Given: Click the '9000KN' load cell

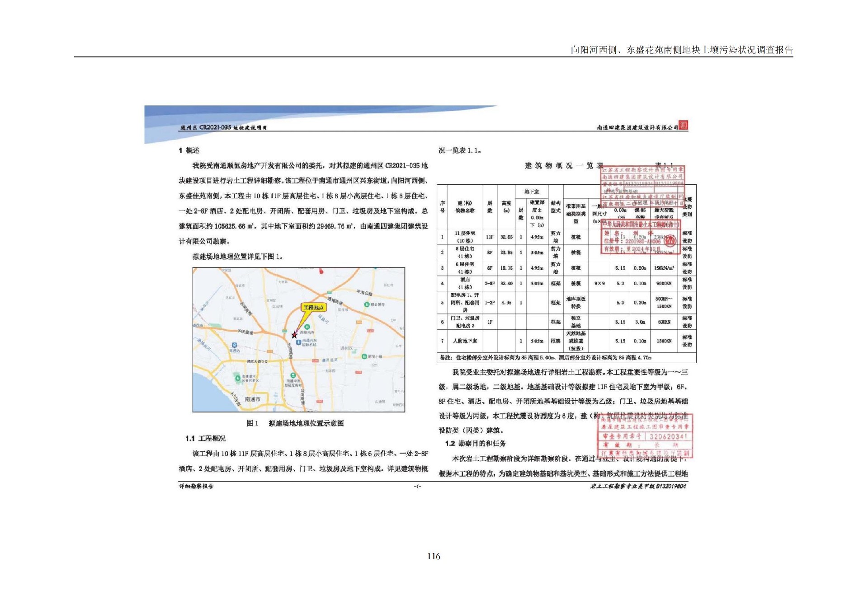Looking at the screenshot, I should click(x=664, y=283).
